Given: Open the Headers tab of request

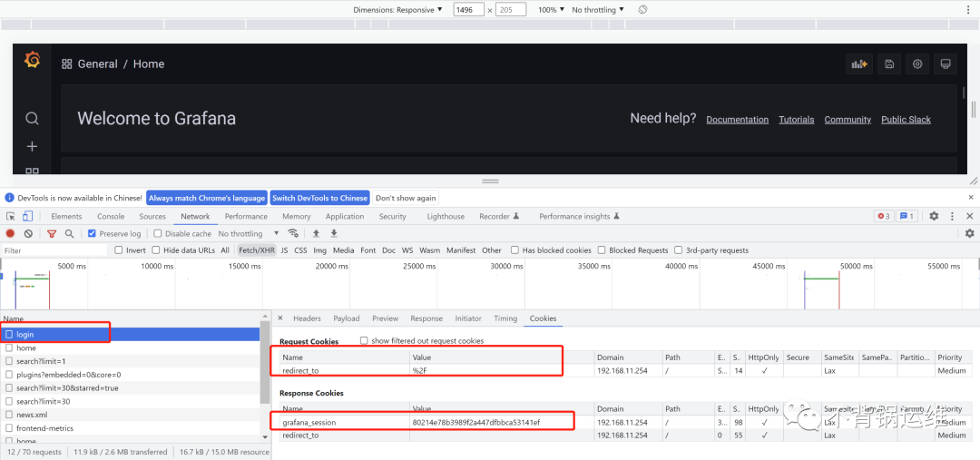Looking at the screenshot, I should (307, 318).
